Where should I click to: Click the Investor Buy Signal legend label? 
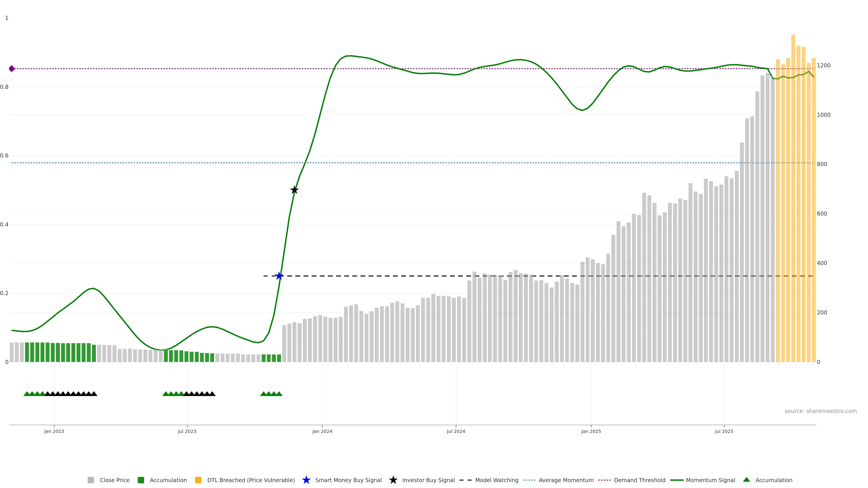pos(428,480)
